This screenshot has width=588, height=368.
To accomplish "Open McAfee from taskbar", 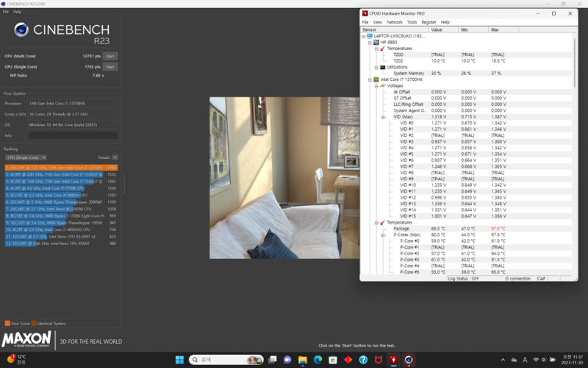I will tap(379, 360).
